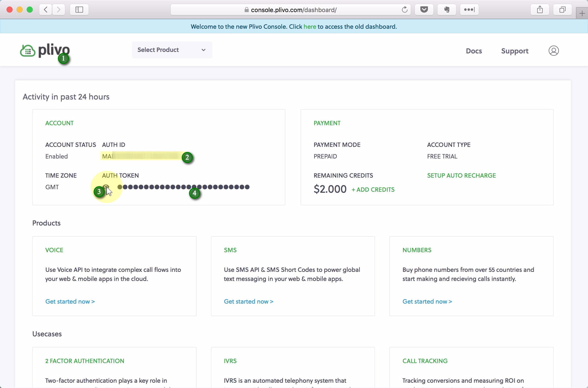Screen dimensions: 588x388
Task: Open SETUP AUTO RECHARGE link
Action: pos(461,175)
